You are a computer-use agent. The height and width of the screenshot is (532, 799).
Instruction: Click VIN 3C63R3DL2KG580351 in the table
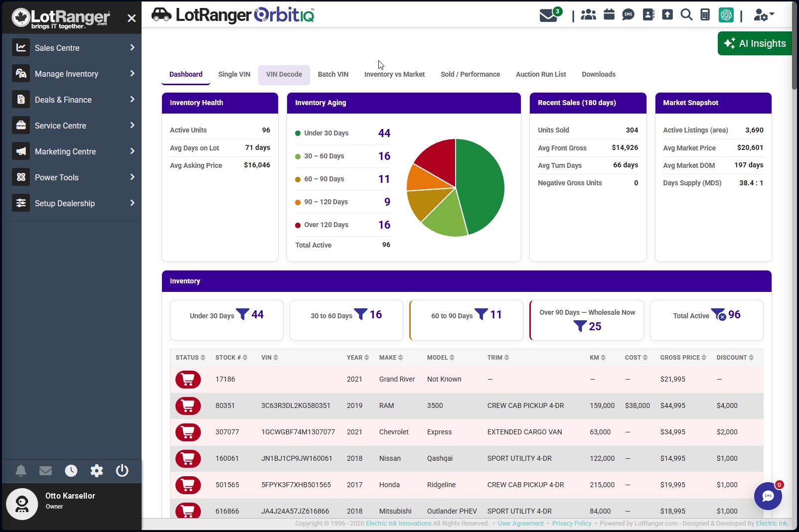pyautogui.click(x=296, y=406)
